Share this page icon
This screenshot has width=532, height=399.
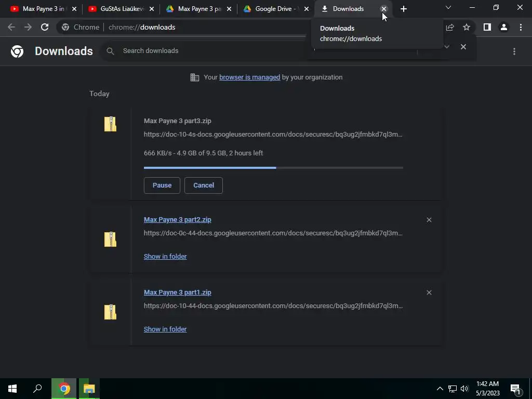(x=450, y=27)
